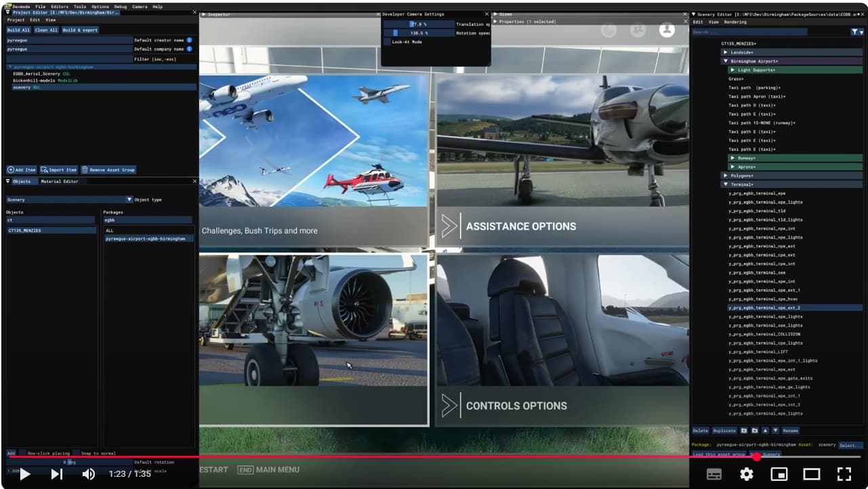Screen dimensions: 868x489
Task: Collapse Objects panel with its triangle
Action: point(8,182)
